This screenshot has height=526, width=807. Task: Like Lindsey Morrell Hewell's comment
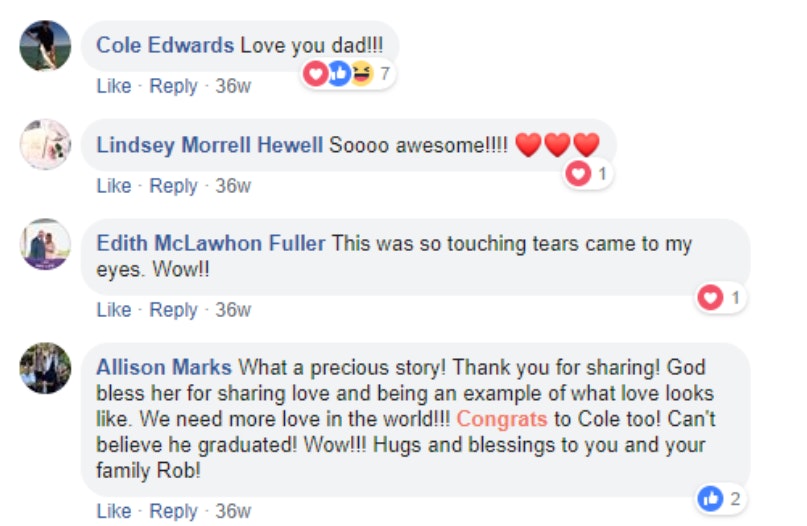pyautogui.click(x=114, y=186)
